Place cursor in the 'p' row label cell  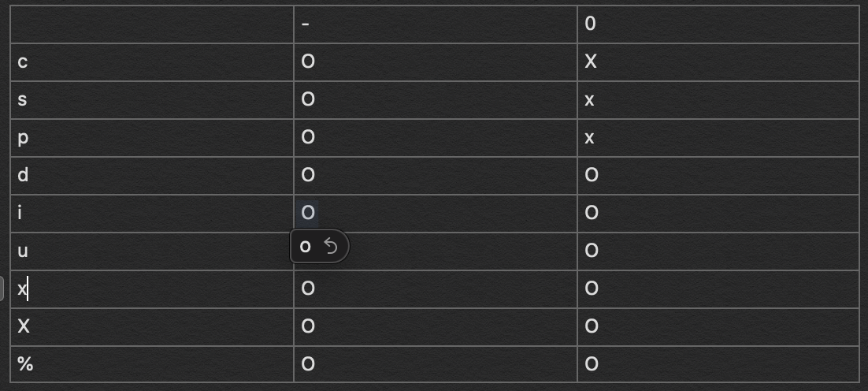152,138
